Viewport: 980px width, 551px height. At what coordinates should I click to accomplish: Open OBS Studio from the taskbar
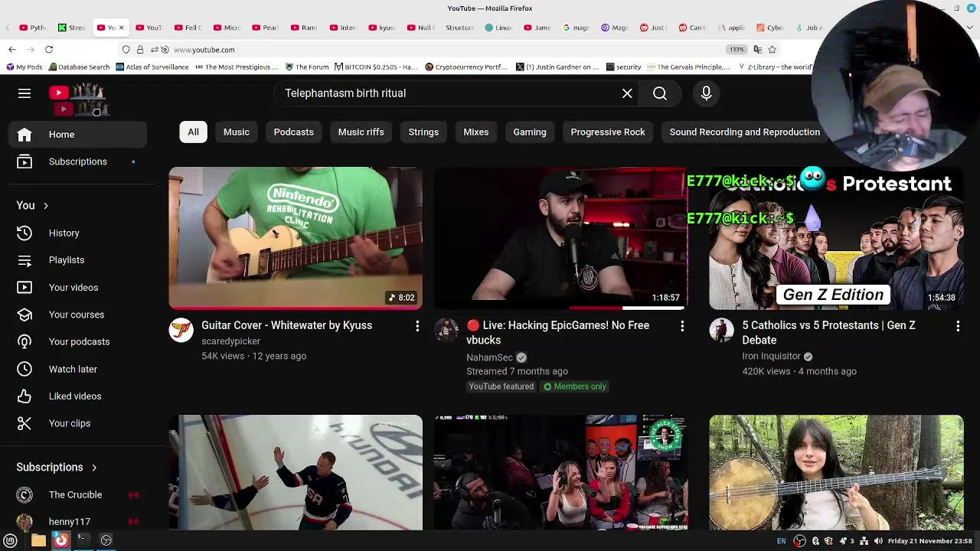(106, 541)
